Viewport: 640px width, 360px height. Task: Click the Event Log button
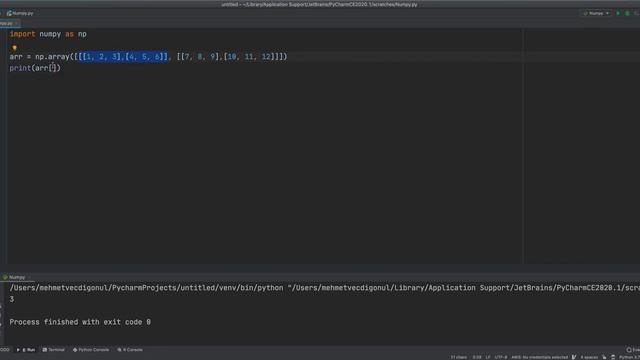click(x=633, y=350)
